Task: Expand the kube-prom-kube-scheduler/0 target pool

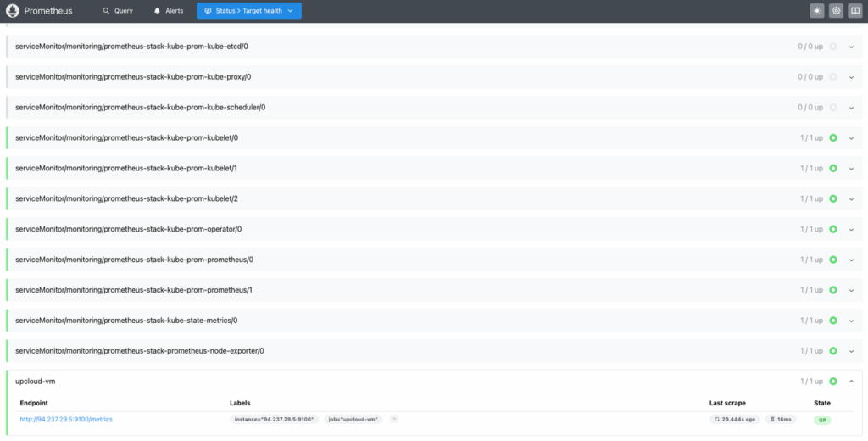Action: (851, 108)
